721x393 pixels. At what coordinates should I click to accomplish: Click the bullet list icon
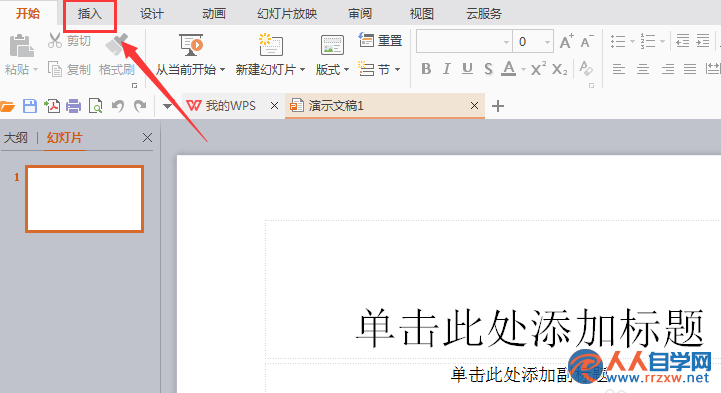[x=618, y=41]
